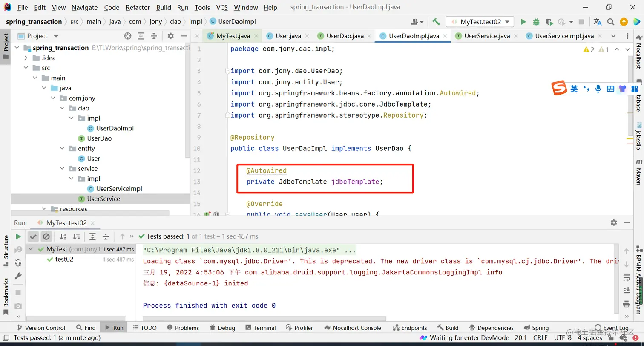Build the project with the hammer icon
644x346 pixels.
[x=436, y=22]
